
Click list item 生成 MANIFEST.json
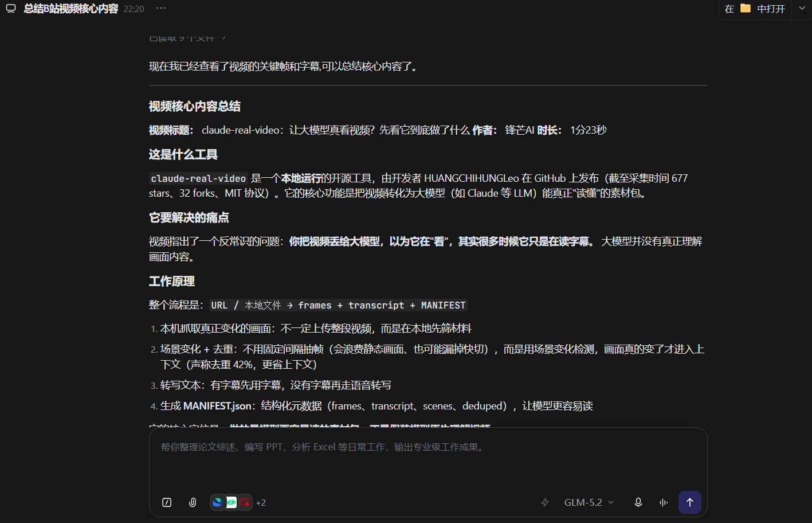pos(376,406)
